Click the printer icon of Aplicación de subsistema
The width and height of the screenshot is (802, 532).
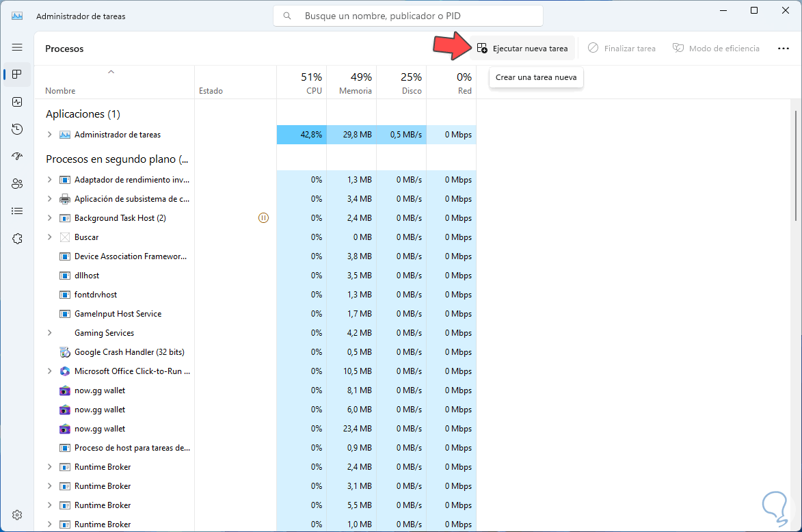tap(65, 199)
